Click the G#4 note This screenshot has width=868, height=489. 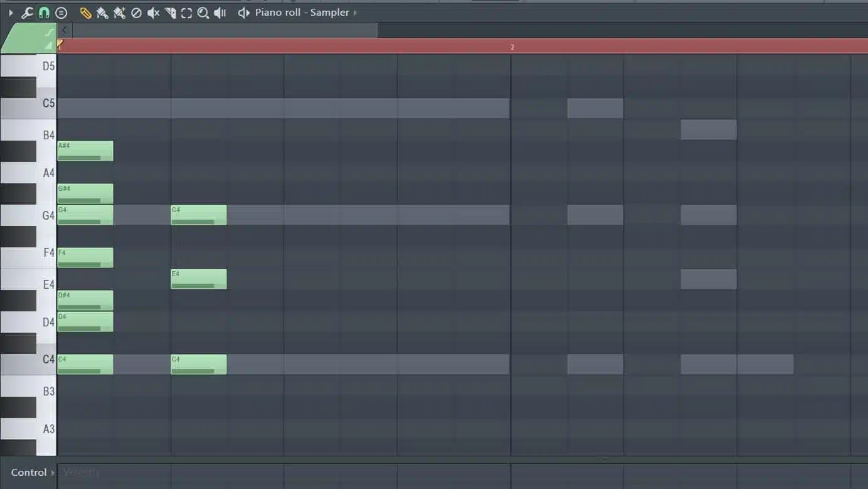[85, 194]
